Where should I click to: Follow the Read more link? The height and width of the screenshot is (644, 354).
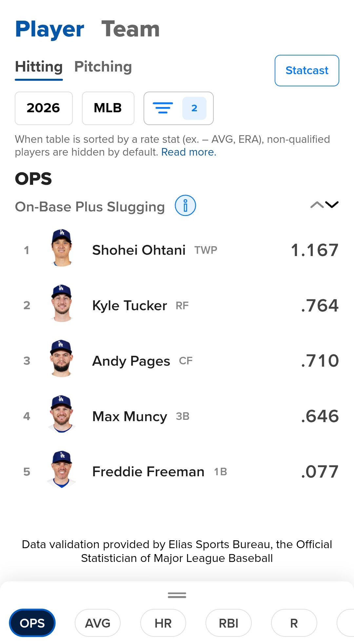(x=189, y=152)
